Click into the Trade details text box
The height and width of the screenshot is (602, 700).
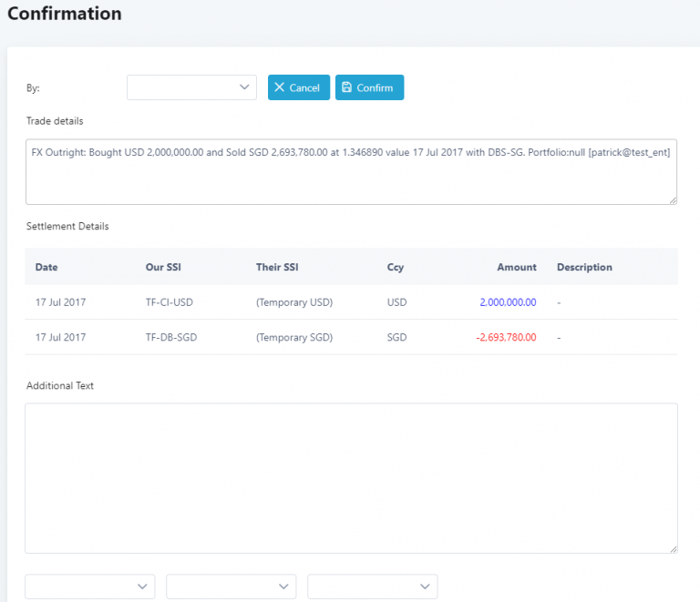click(x=351, y=171)
